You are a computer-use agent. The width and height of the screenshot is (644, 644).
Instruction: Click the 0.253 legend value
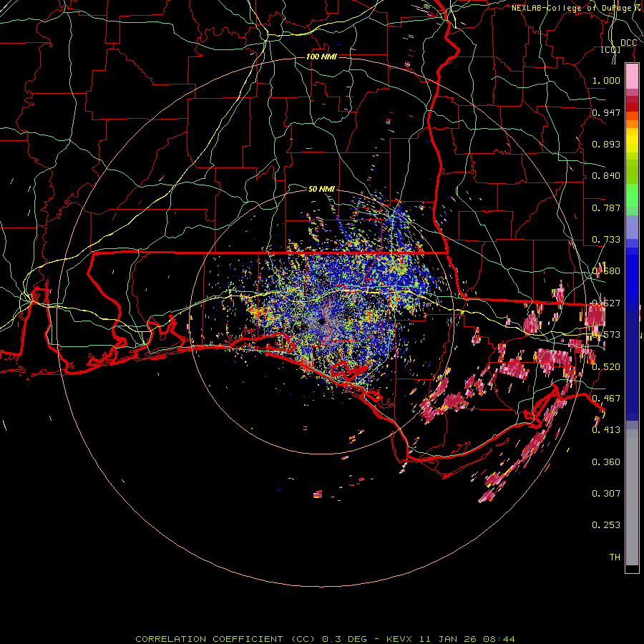pyautogui.click(x=606, y=525)
